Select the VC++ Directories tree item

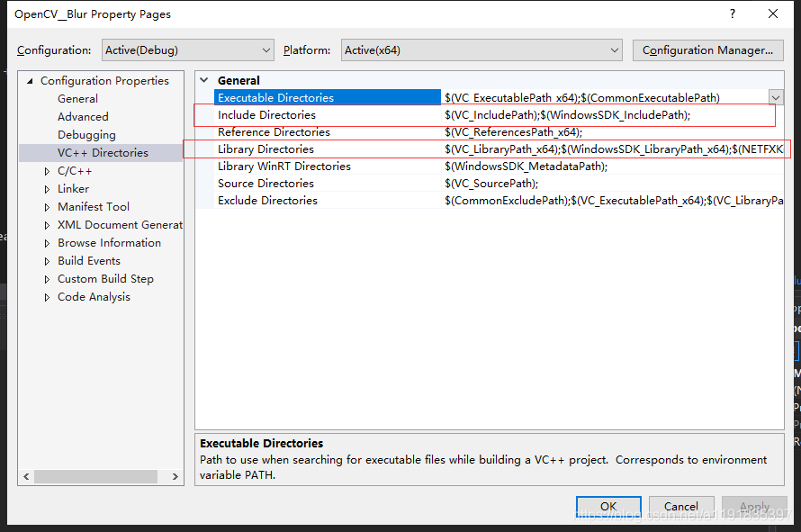point(103,153)
